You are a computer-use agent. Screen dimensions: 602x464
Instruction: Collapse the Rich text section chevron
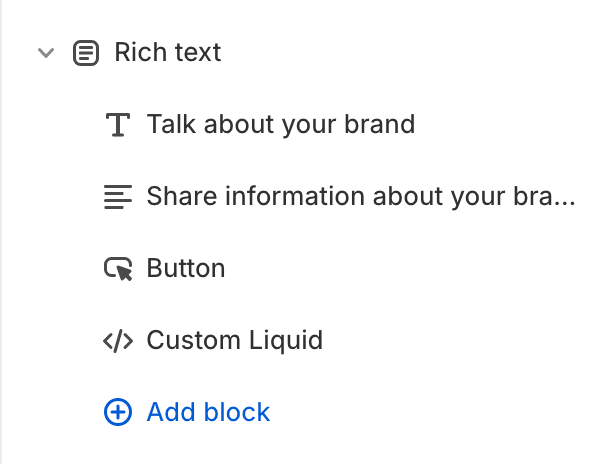[46, 53]
